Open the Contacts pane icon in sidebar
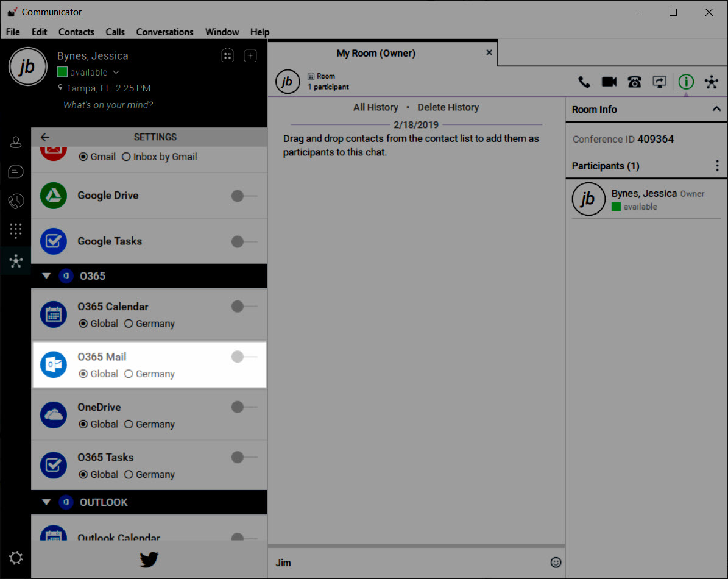The image size is (728, 579). 16,142
